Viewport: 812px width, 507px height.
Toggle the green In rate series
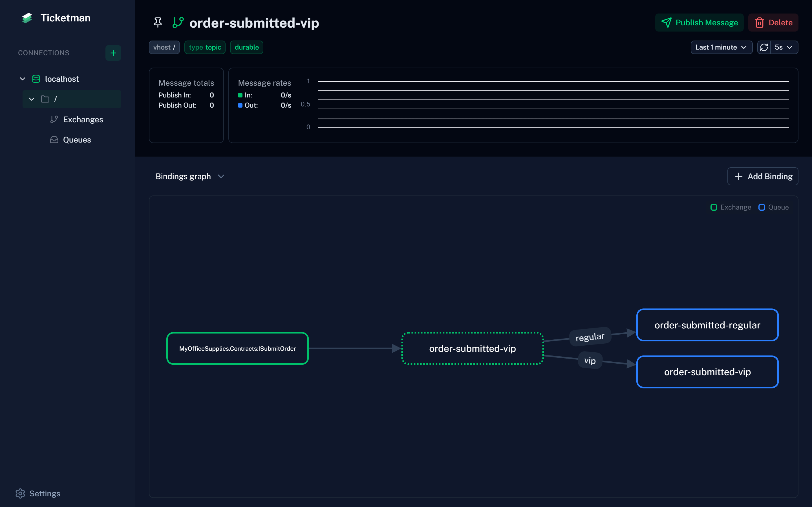[240, 95]
